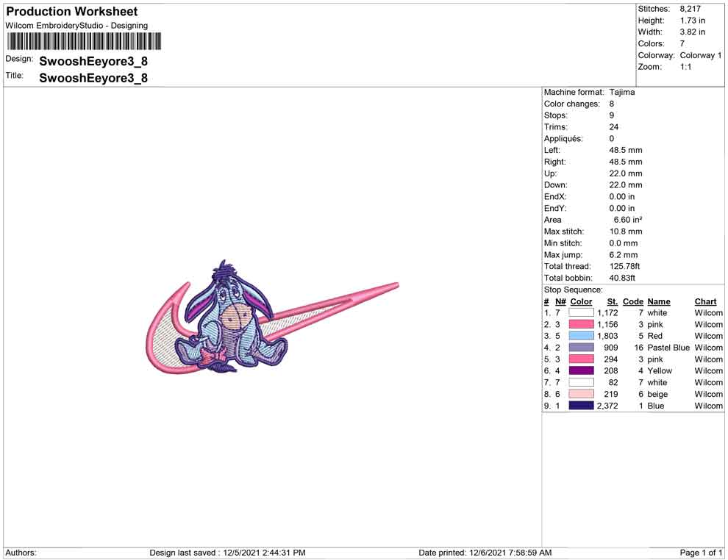728x560 pixels.
Task: Click the St. column header
Action: [613, 301]
